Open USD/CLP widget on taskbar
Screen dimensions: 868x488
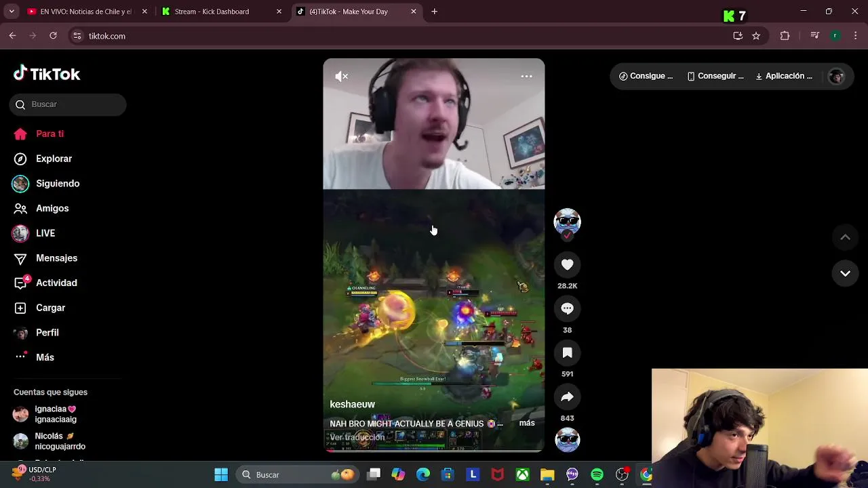[35, 474]
